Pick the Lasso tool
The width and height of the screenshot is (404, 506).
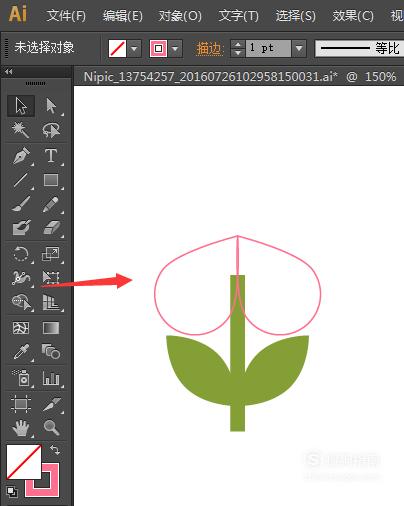click(51, 130)
